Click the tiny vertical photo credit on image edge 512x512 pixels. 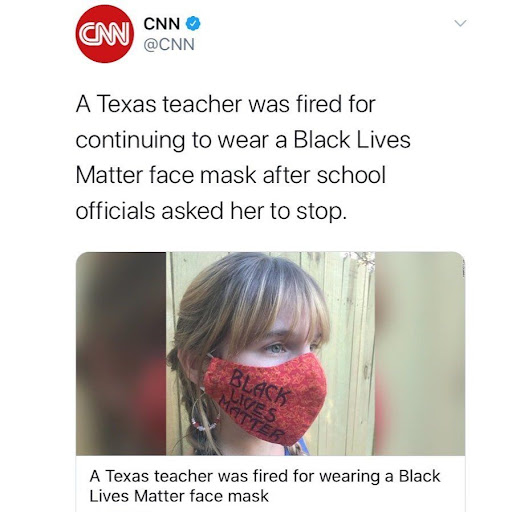pos(462,266)
